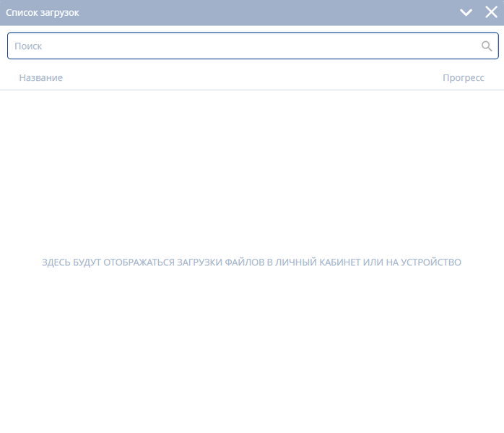
Task: Start a search via the magnifying glass
Action: pos(487,46)
